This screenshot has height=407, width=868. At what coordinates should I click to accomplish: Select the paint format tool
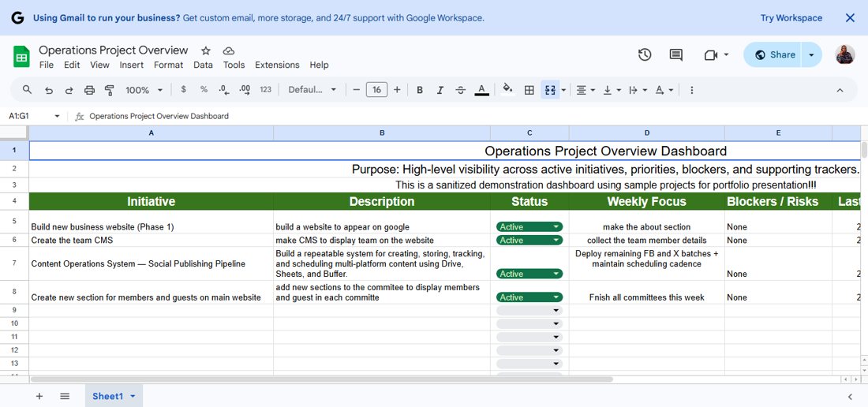(x=109, y=90)
